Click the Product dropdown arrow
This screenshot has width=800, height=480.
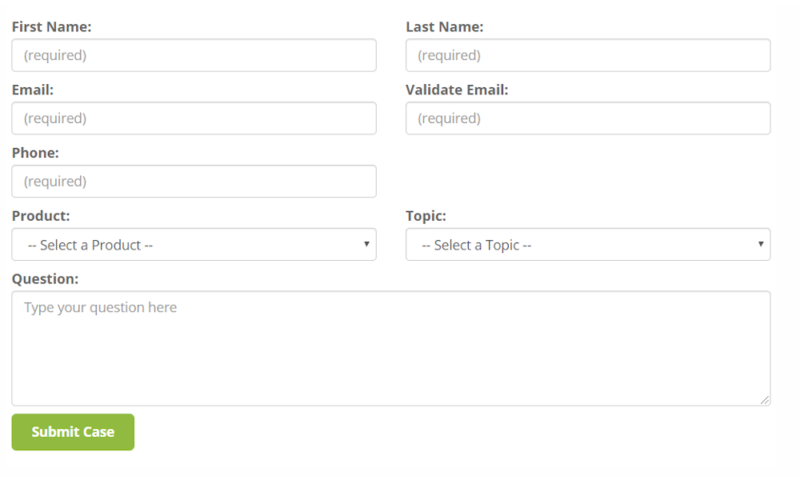point(366,244)
